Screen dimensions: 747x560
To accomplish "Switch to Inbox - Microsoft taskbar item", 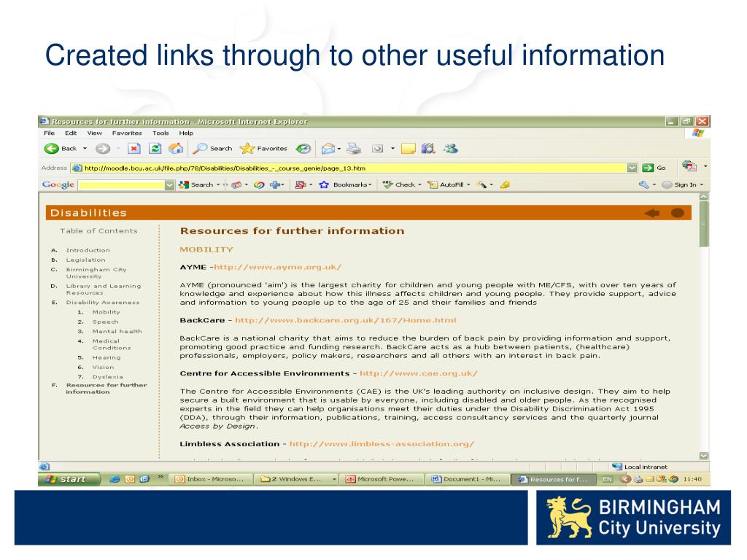I will coord(211,479).
